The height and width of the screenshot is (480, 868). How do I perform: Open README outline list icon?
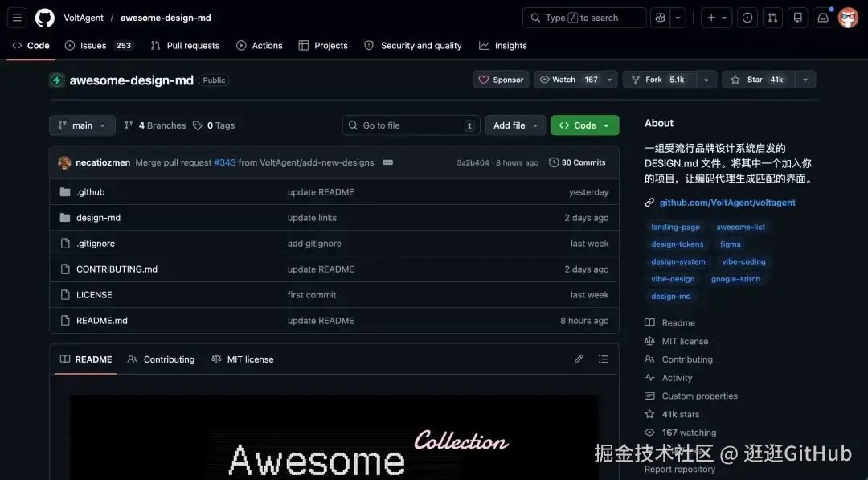pos(603,359)
